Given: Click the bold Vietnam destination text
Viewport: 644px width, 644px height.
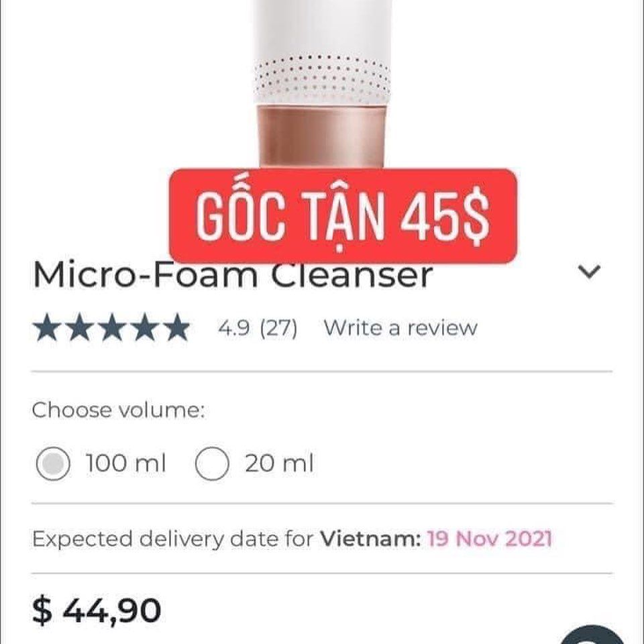Looking at the screenshot, I should pyautogui.click(x=370, y=539).
